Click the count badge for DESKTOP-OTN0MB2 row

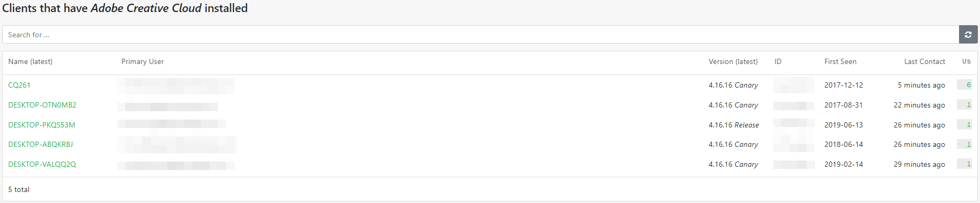coord(965,104)
